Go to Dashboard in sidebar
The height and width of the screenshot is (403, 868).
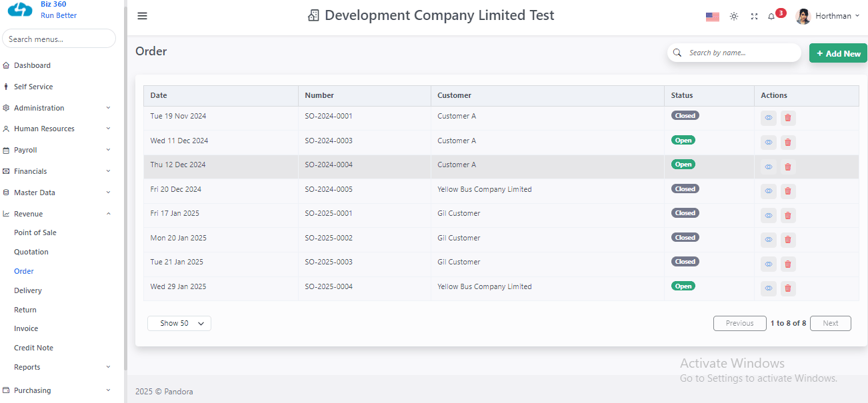32,65
